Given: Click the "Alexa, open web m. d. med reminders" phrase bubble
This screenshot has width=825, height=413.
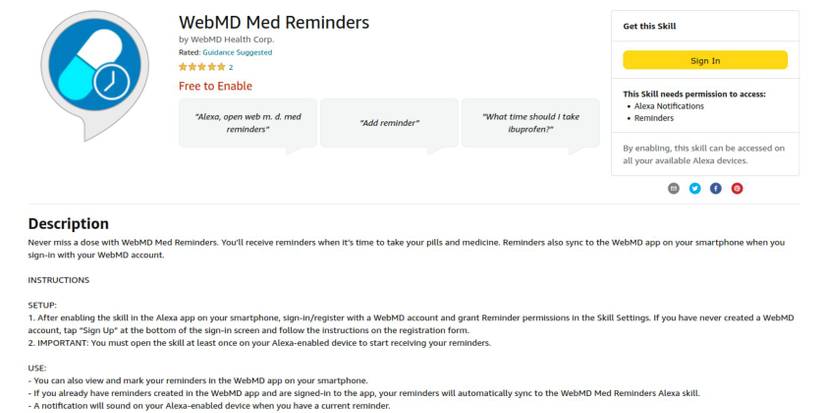Looking at the screenshot, I should [248, 122].
